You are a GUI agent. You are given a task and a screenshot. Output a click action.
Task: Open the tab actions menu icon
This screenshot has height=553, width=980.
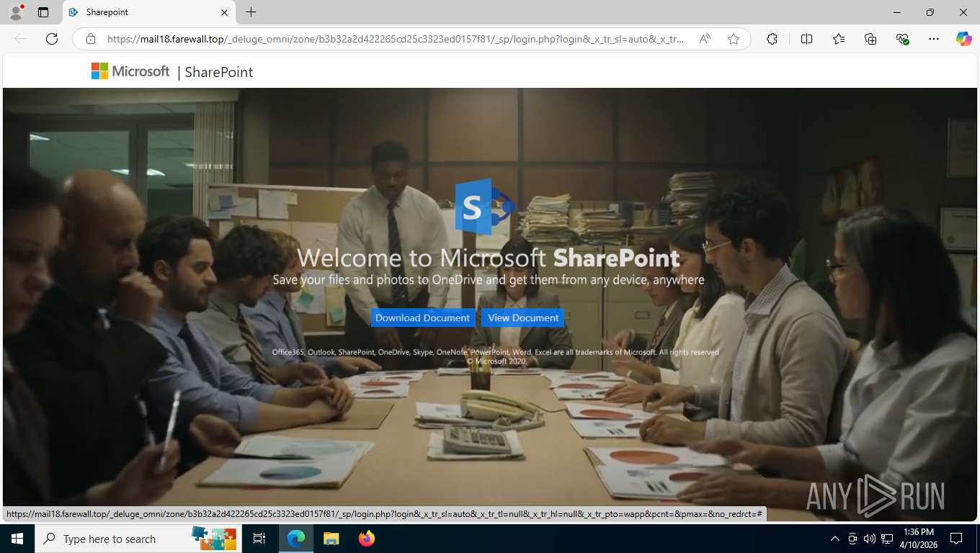[43, 12]
